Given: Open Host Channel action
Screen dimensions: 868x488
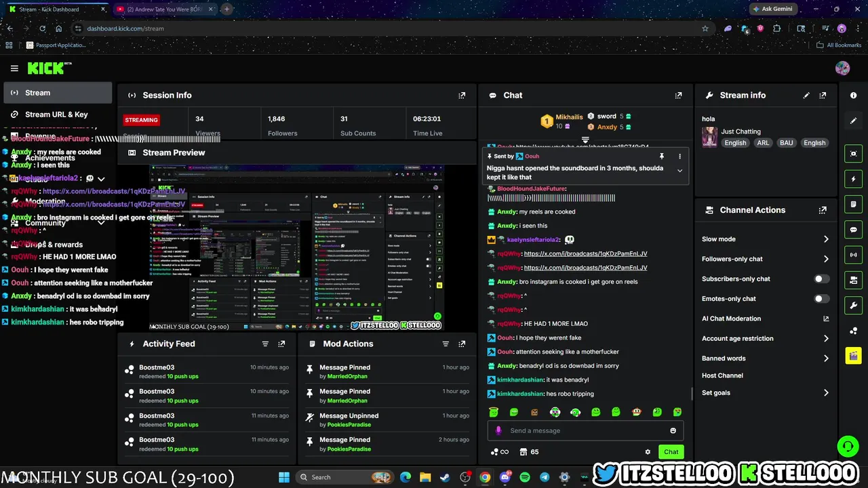Looking at the screenshot, I should pyautogui.click(x=722, y=375).
